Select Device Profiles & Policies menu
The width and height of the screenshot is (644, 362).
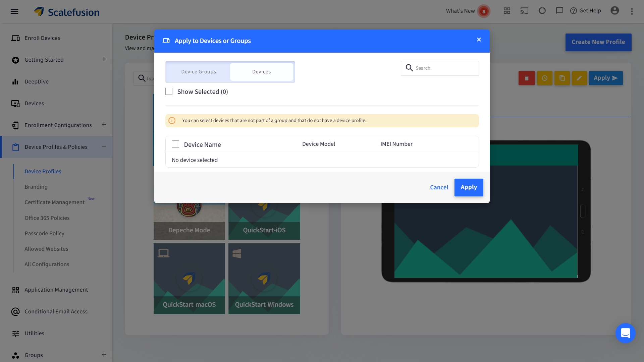tap(56, 147)
